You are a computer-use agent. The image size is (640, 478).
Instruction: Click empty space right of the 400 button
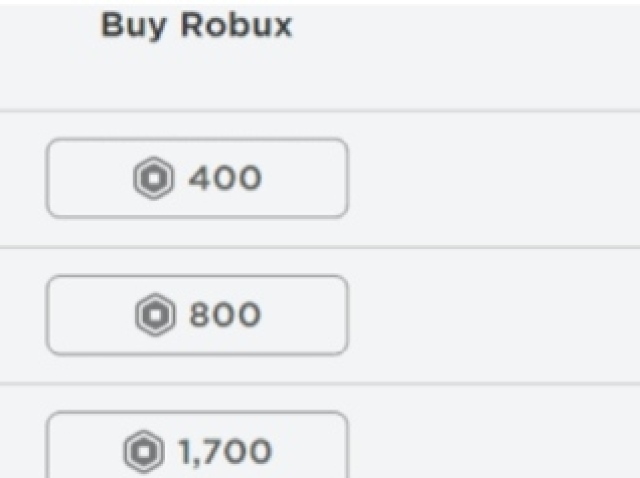pyautogui.click(x=494, y=178)
